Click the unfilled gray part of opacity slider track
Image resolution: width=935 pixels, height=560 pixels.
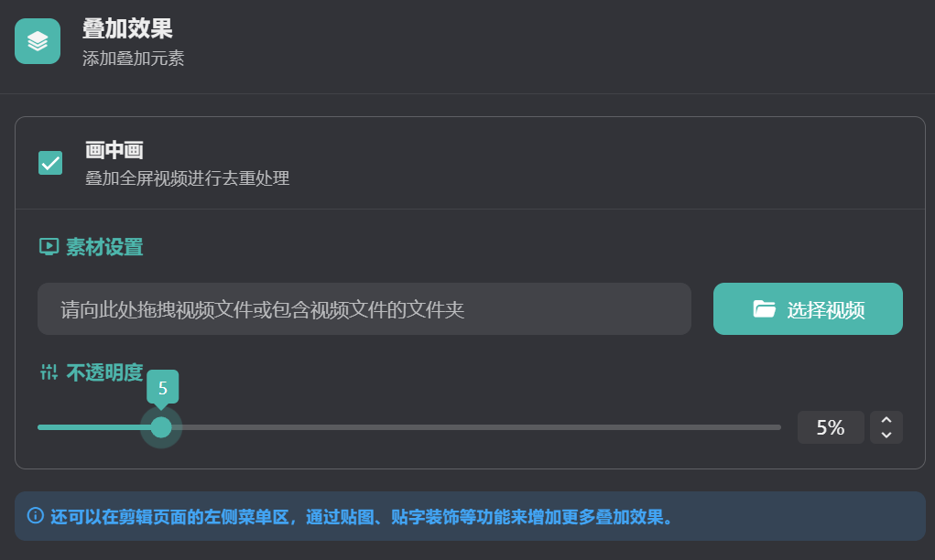pos(476,427)
